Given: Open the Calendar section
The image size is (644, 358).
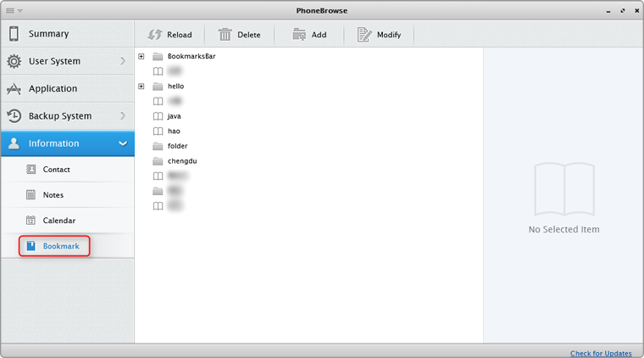Looking at the screenshot, I should 58,221.
